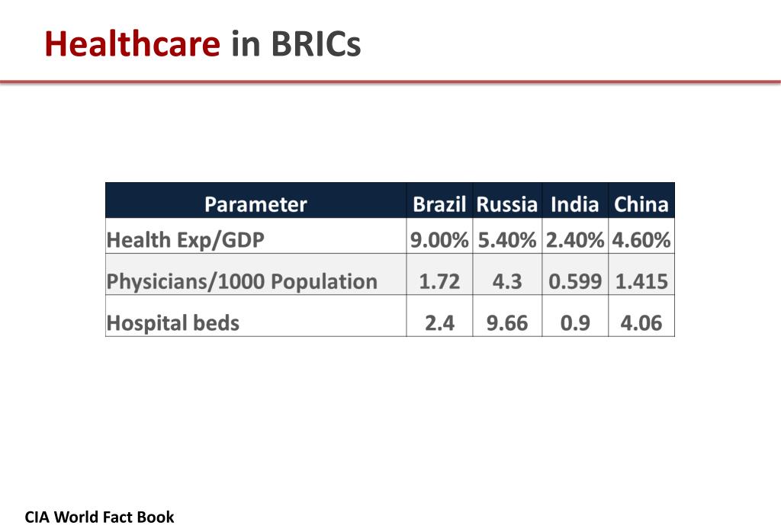Select the India column header
This screenshot has width=781, height=532.
tap(575, 200)
